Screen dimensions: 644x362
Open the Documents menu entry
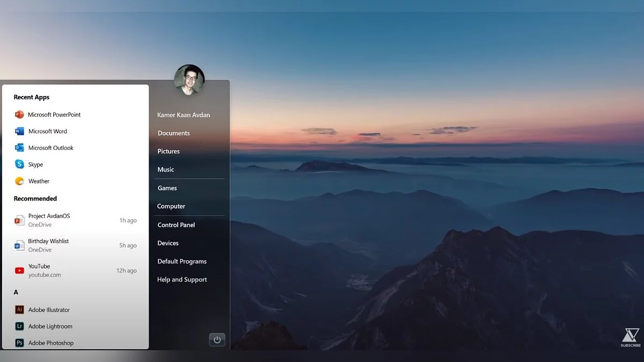[174, 134]
